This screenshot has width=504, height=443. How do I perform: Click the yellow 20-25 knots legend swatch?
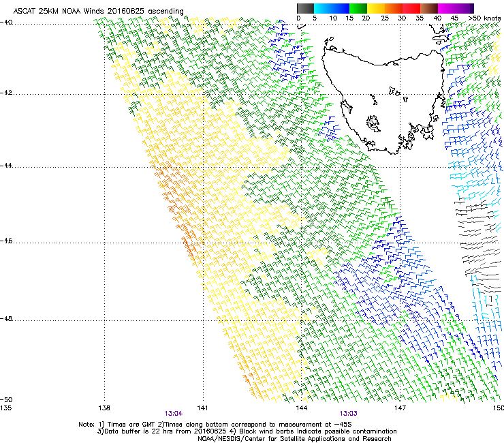[x=376, y=8]
